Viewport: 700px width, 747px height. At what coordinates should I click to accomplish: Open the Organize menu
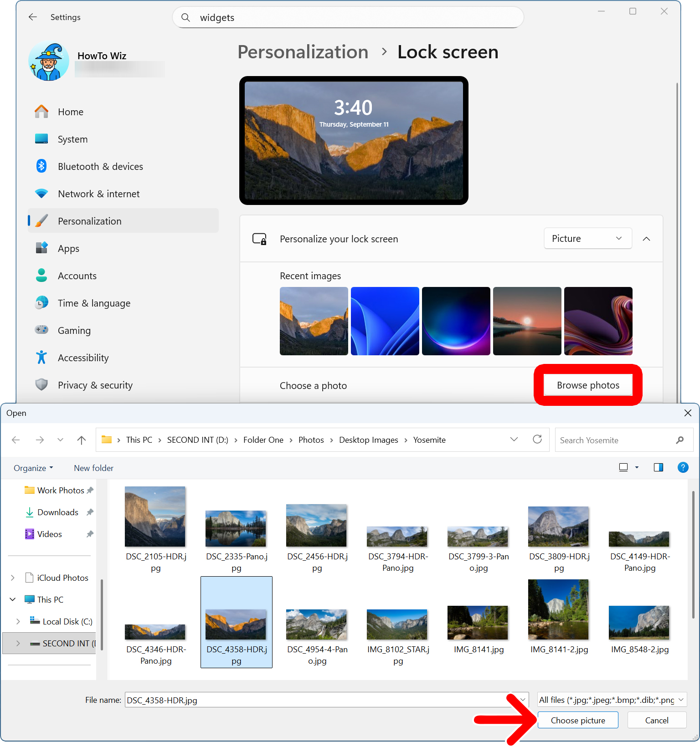click(33, 468)
